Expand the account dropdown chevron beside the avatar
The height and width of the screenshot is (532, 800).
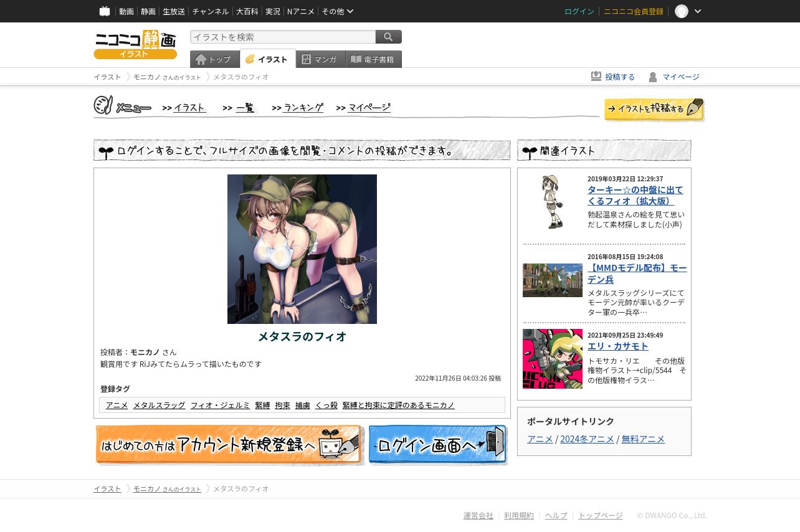click(x=698, y=11)
